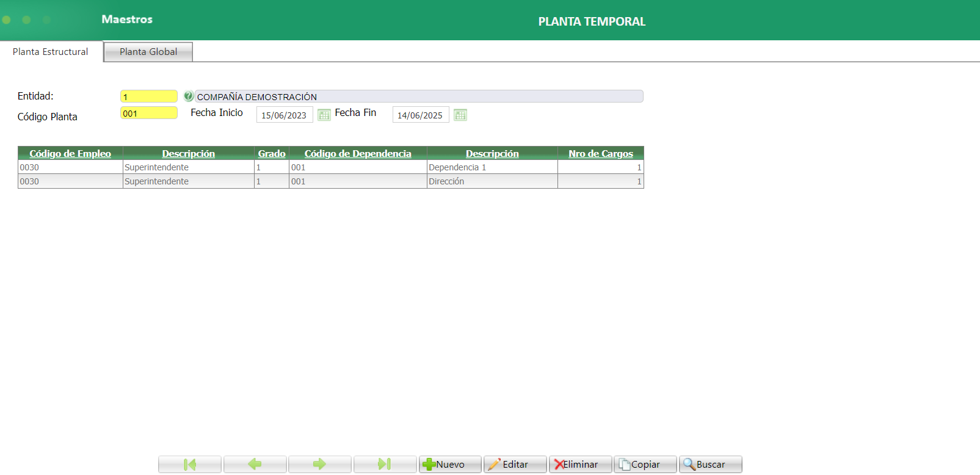
Task: Focus the Código Planta field
Action: (x=149, y=113)
